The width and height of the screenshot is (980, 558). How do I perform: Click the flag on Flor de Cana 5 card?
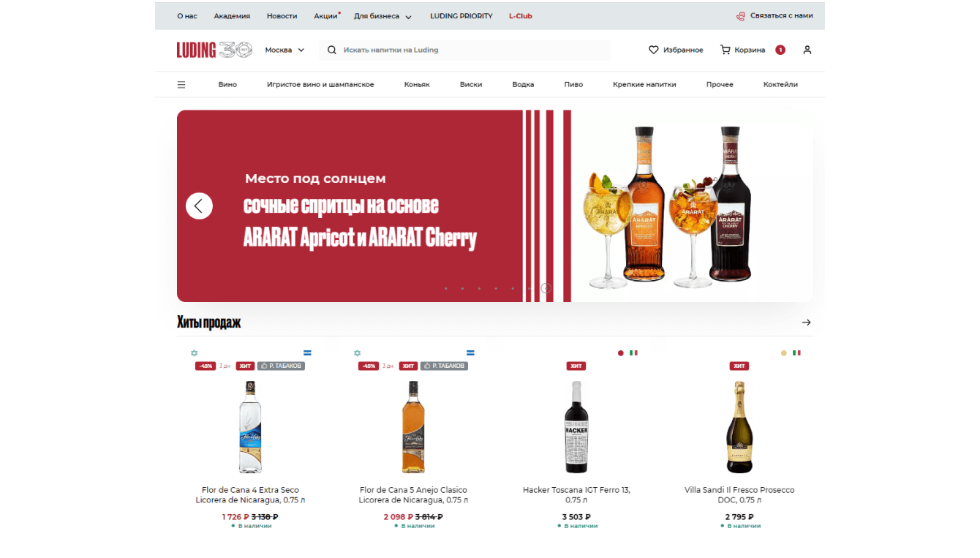click(470, 352)
